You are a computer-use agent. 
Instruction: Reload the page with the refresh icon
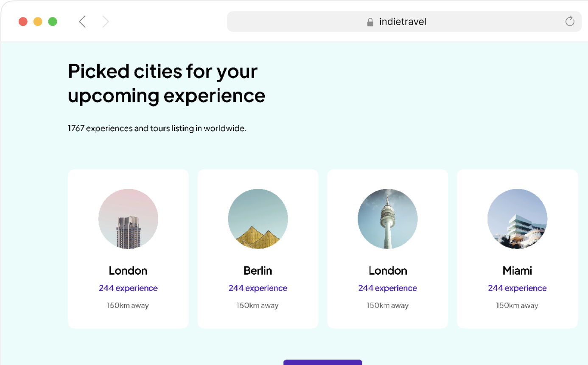pyautogui.click(x=570, y=21)
